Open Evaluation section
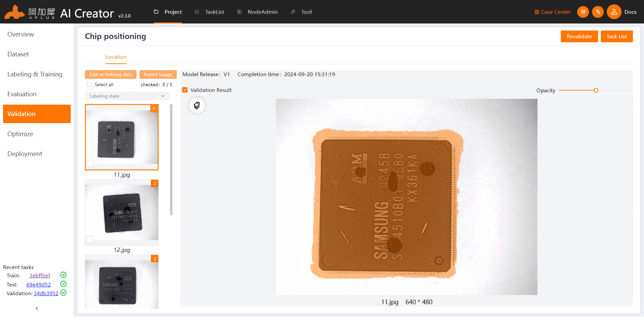The width and height of the screenshot is (644, 317). [22, 94]
